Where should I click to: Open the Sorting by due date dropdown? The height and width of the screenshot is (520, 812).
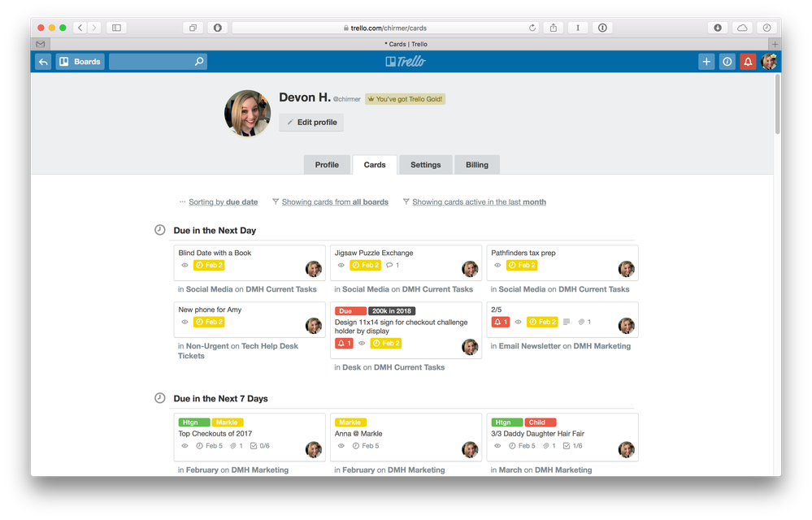[x=223, y=202]
